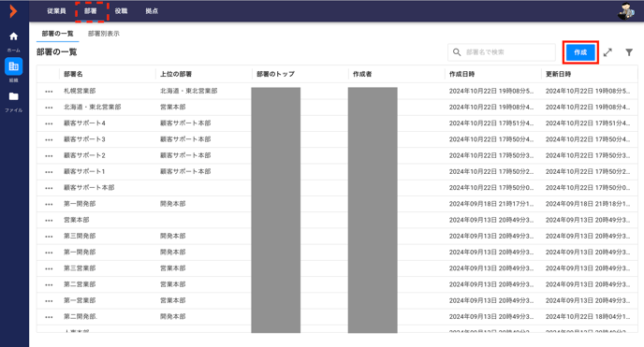Select the 顧客サポート1 department name
The width and height of the screenshot is (644, 347).
84,171
